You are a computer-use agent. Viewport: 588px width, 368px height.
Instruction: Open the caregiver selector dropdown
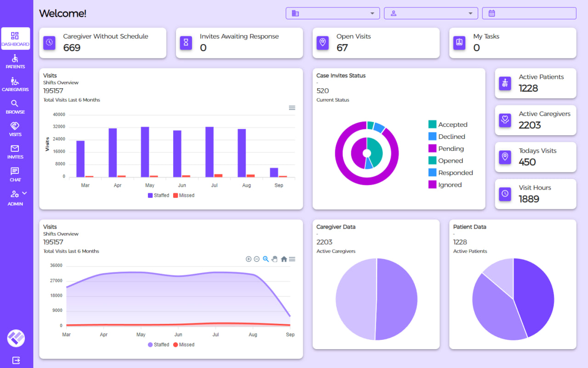[x=431, y=13]
